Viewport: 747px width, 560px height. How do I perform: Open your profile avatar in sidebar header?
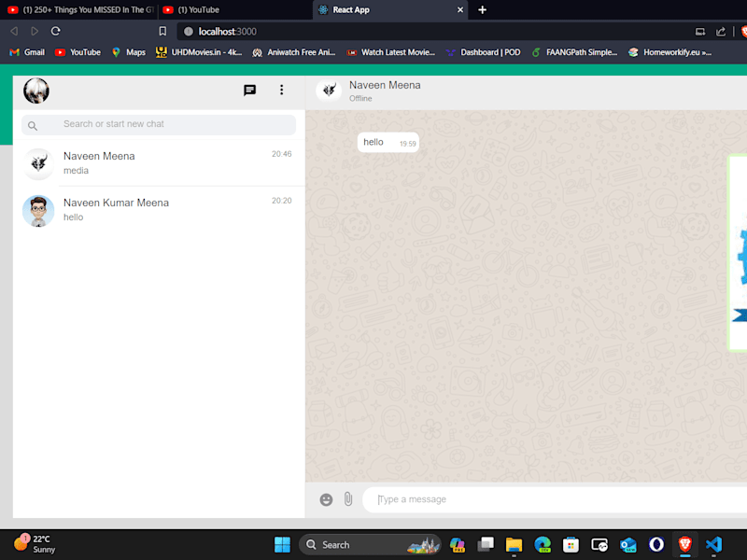36,91
